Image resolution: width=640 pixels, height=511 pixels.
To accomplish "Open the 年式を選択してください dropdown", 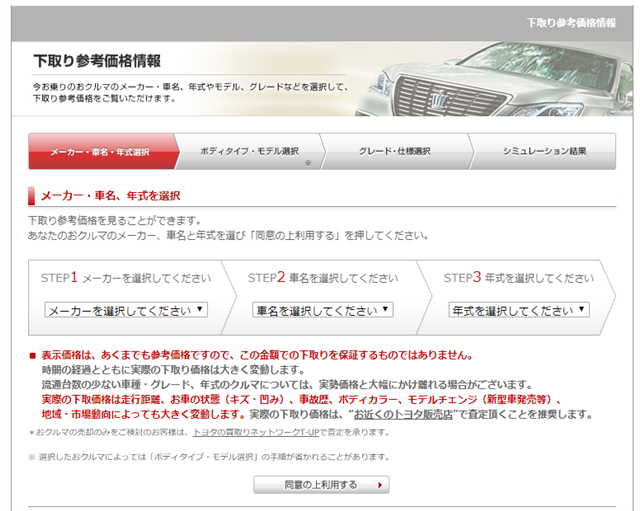I will coord(518,310).
